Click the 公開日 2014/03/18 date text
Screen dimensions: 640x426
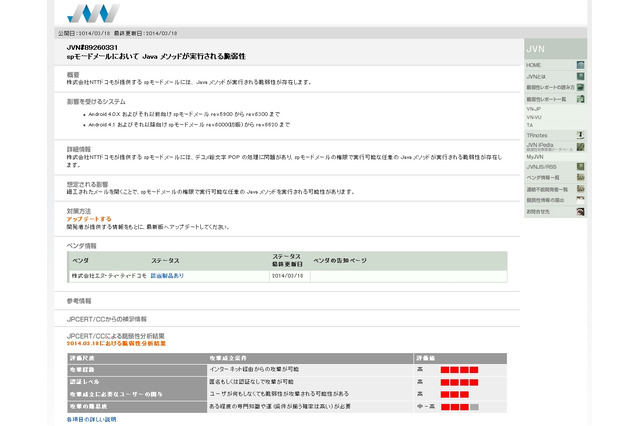pos(84,33)
